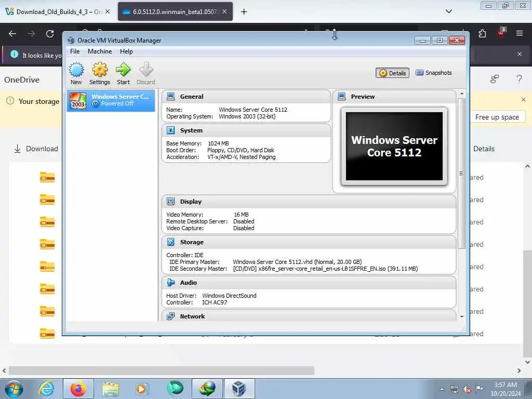
Task: Click the Audio section speaker icon
Action: coord(170,283)
